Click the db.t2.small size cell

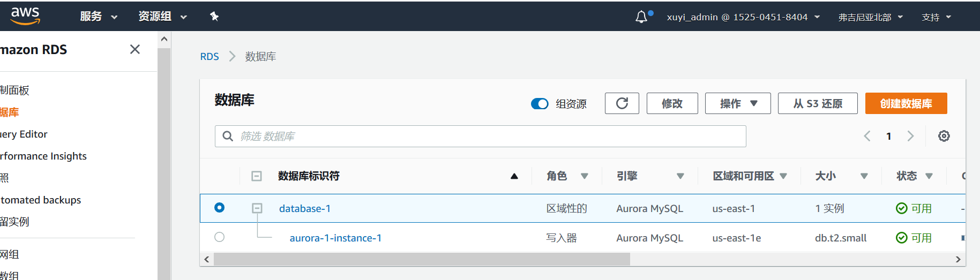(841, 238)
